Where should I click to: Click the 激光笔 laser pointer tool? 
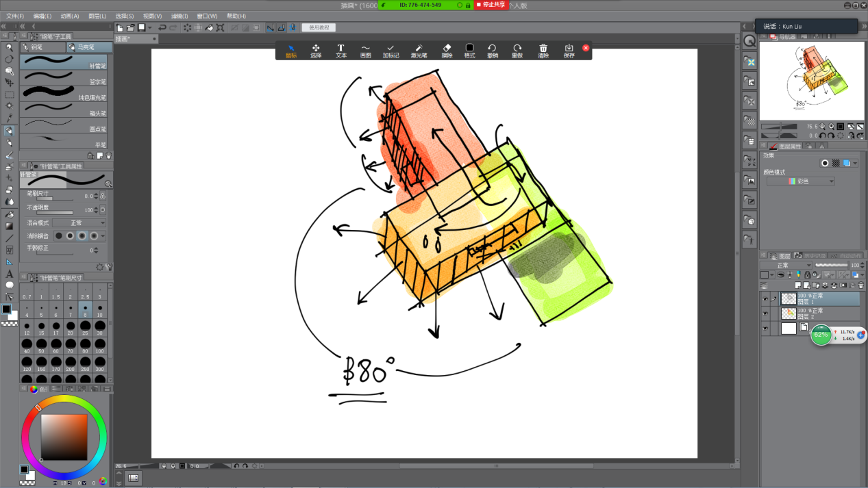tap(419, 51)
